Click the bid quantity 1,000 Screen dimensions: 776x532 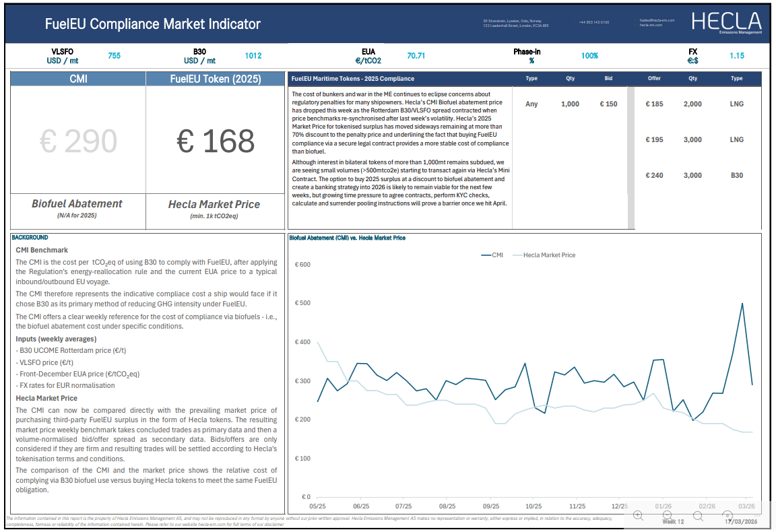pyautogui.click(x=570, y=104)
